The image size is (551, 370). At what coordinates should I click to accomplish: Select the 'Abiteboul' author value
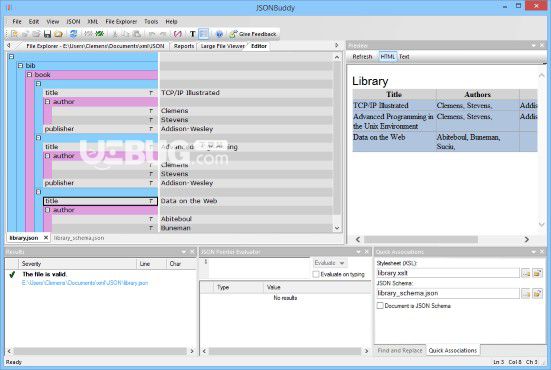pos(176,219)
